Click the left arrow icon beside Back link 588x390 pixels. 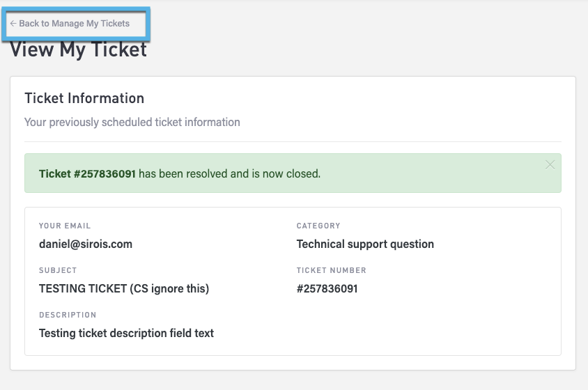click(13, 24)
